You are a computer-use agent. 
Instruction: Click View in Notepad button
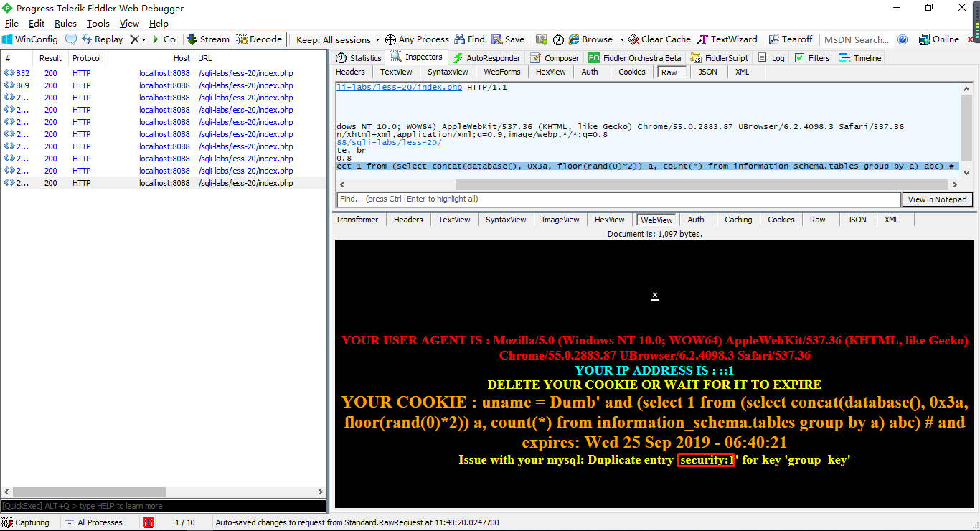[938, 199]
